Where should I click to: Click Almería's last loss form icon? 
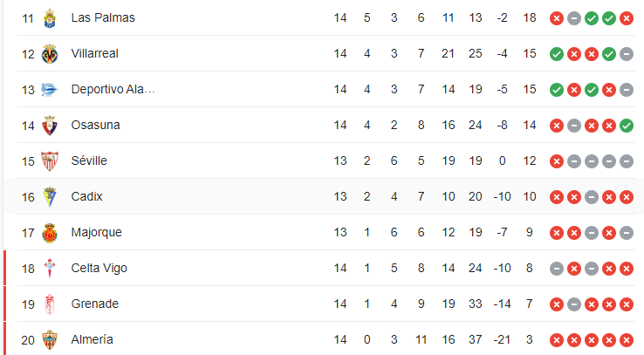[626, 339]
